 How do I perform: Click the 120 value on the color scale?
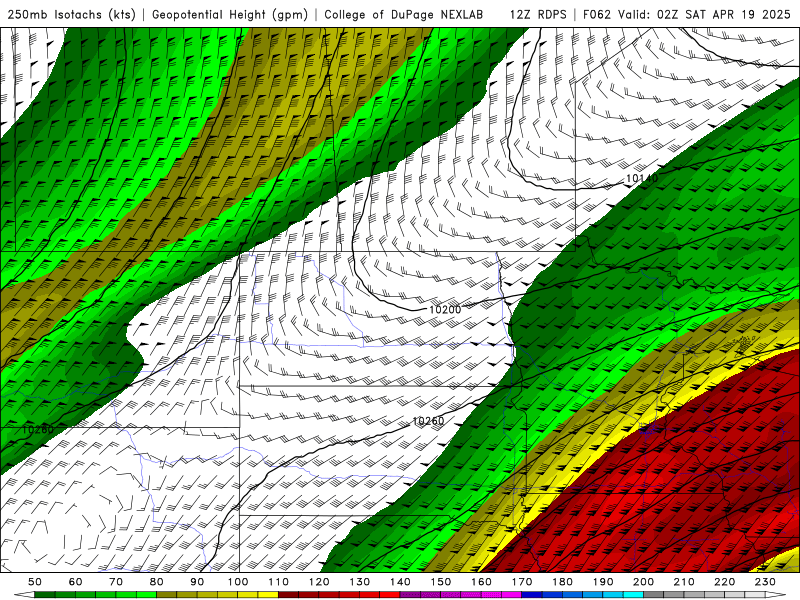(319, 582)
